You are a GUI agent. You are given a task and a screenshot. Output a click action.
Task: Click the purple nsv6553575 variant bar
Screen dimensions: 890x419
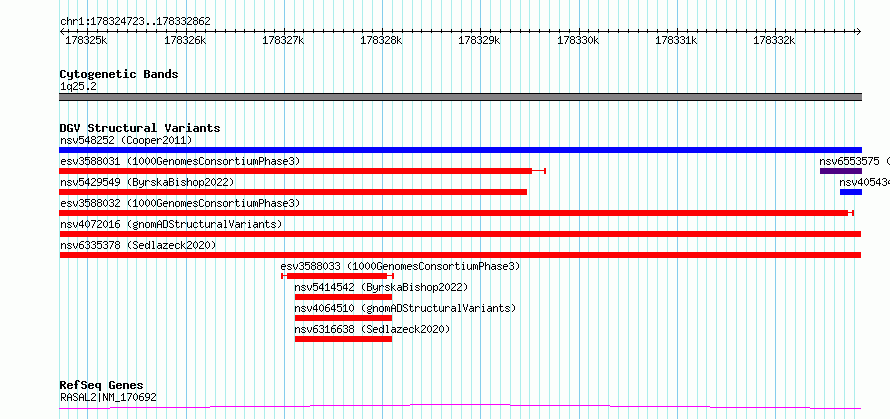841,171
